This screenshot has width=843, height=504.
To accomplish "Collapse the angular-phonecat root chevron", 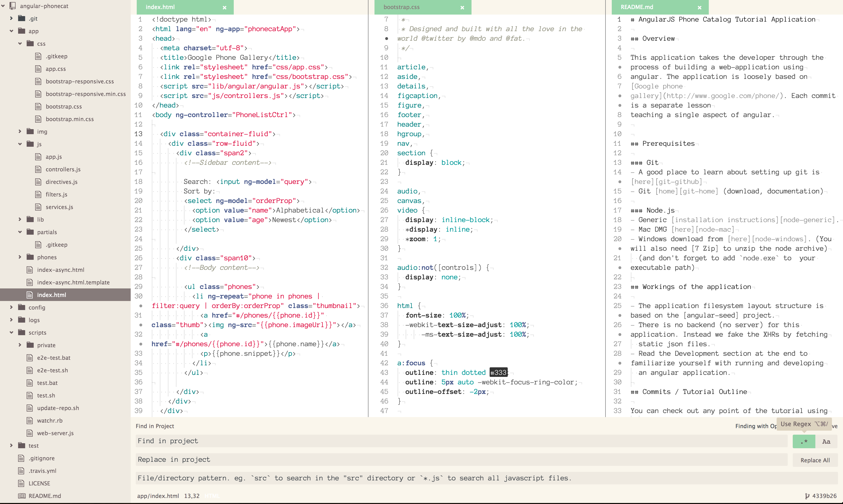I will pos(3,6).
